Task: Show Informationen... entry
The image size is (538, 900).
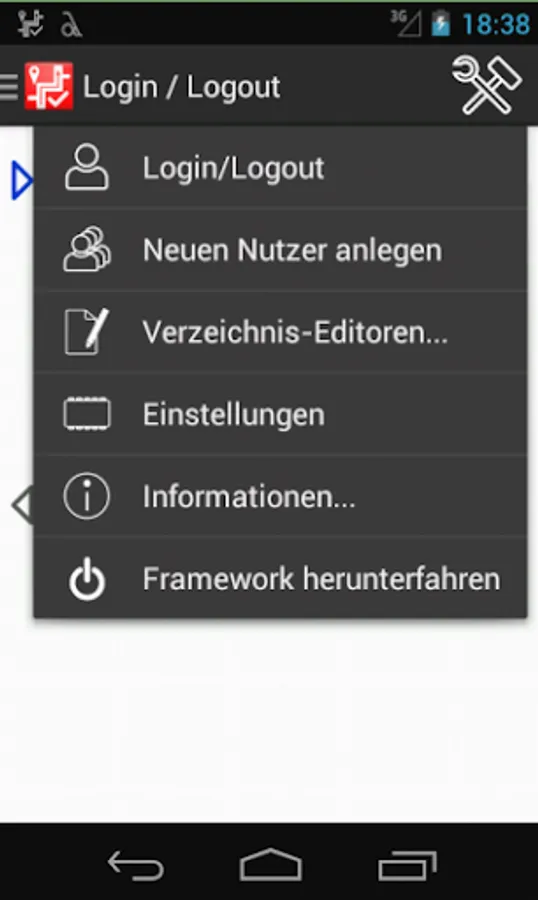Action: (280, 496)
